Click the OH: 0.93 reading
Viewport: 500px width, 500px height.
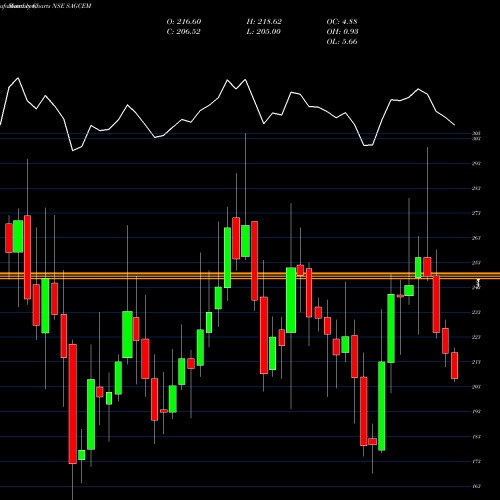point(342,32)
